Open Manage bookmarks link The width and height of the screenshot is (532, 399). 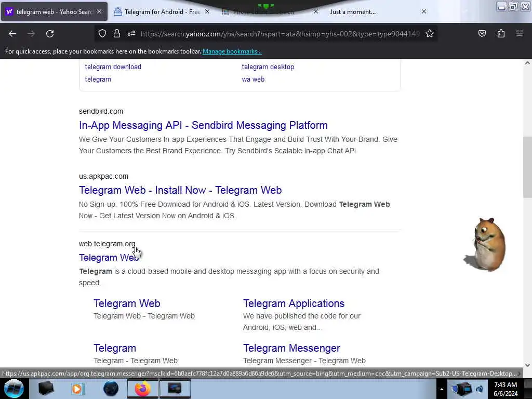tap(232, 51)
